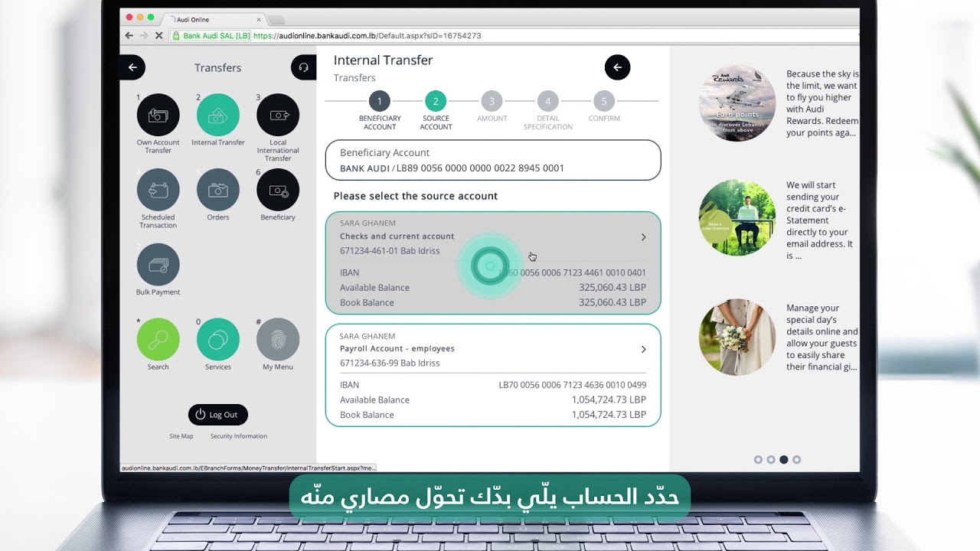Go to step 5 Confirm
980x551 pixels.
tap(604, 101)
